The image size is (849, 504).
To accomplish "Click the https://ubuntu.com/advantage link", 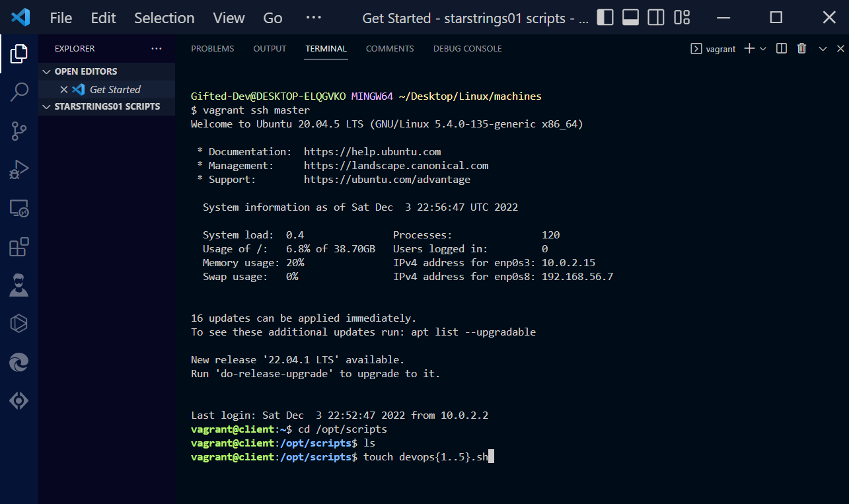I will pos(387,180).
